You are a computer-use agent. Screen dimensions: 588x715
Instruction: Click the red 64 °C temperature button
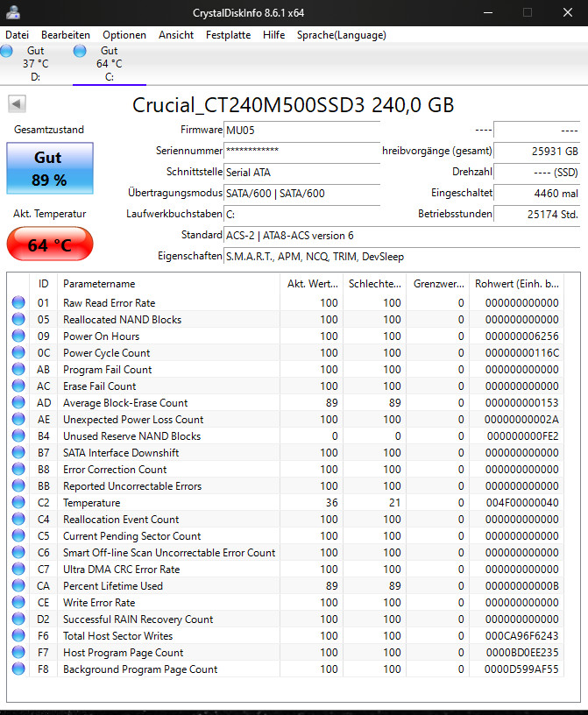point(50,244)
